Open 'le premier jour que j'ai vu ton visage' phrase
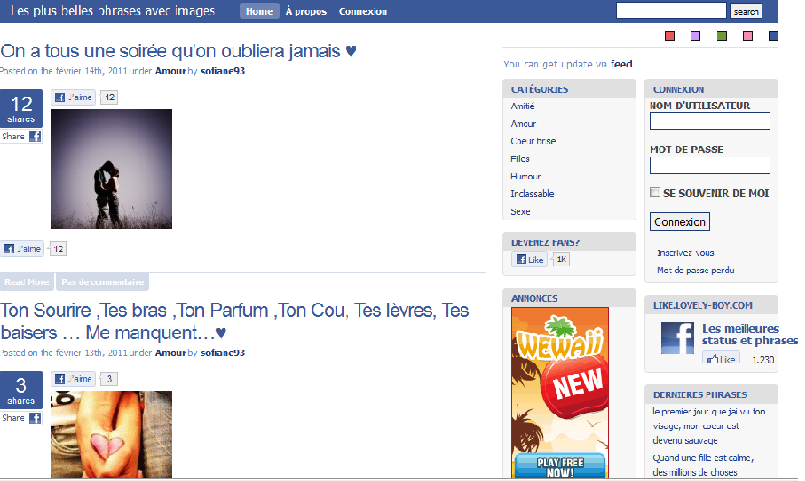Viewport: 805px width, 481px height. coord(709,426)
